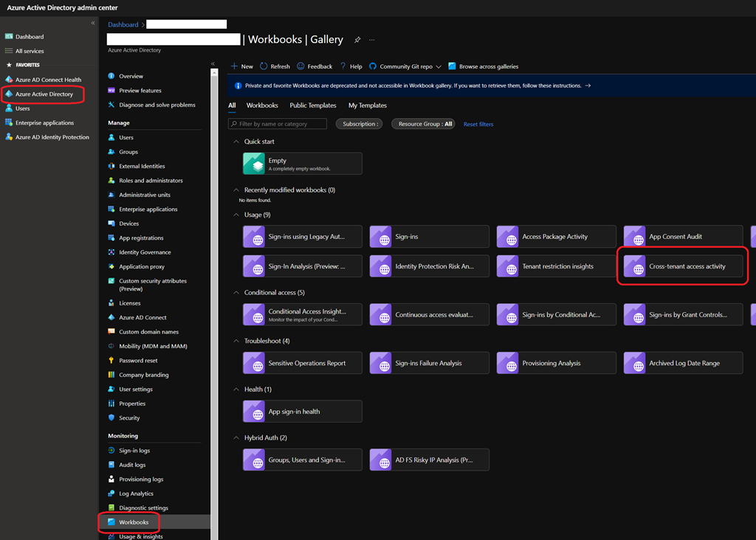Open the Empty workbook quick start tile
This screenshot has width=756, height=540.
point(302,164)
